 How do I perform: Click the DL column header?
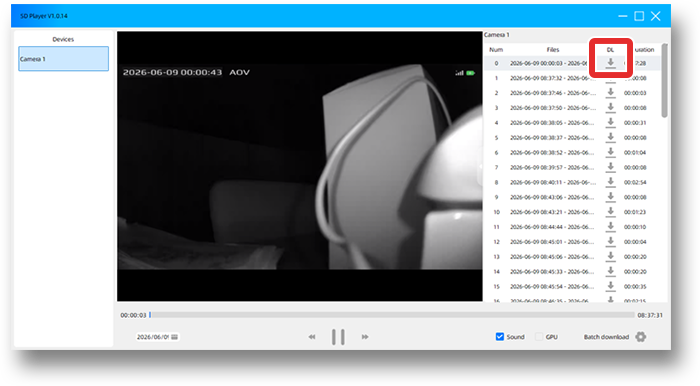click(x=610, y=50)
